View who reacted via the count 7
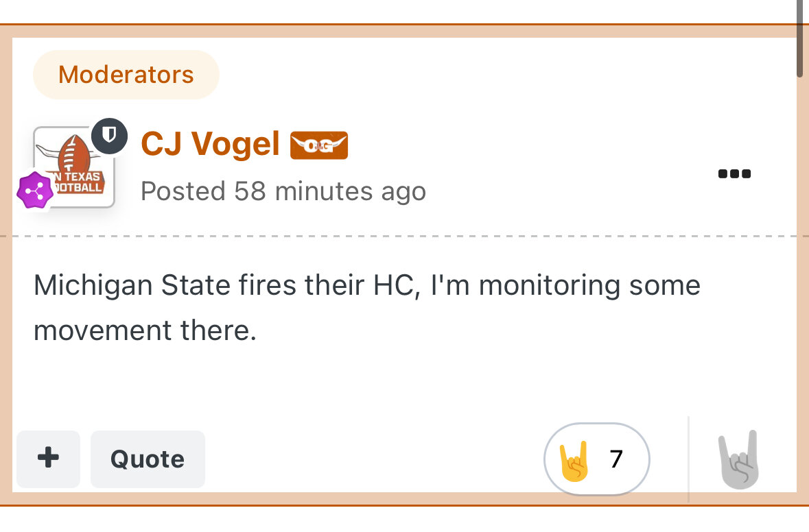The width and height of the screenshot is (809, 532). tap(616, 459)
